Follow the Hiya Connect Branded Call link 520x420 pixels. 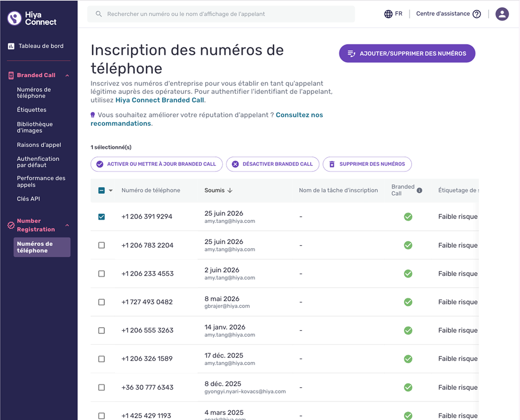[160, 100]
